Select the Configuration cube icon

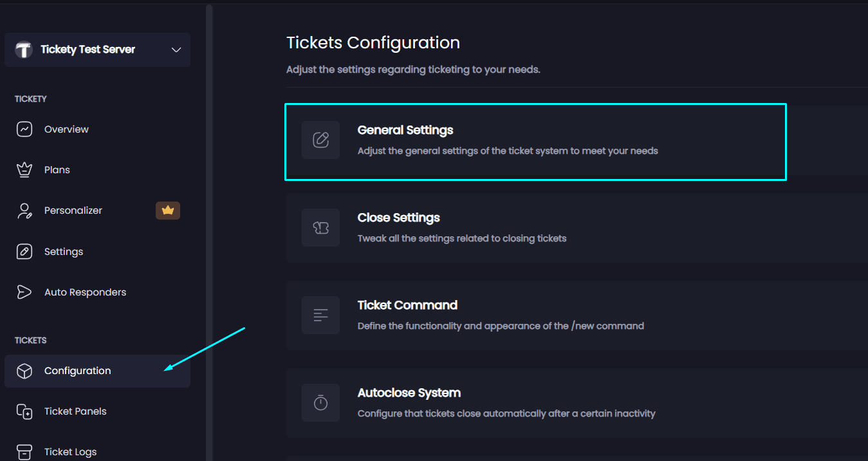pos(24,371)
